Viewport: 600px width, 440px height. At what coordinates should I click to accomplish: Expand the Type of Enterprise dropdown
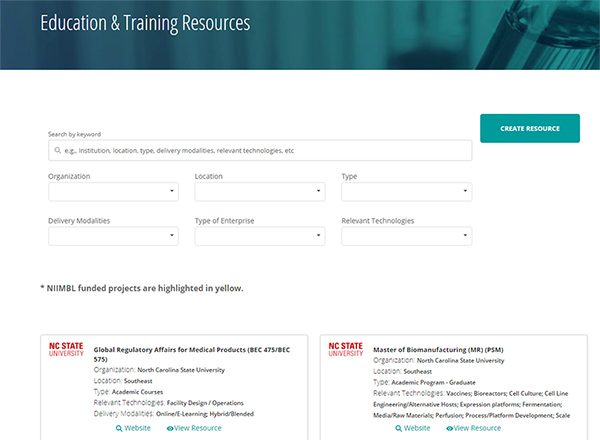[x=260, y=236]
